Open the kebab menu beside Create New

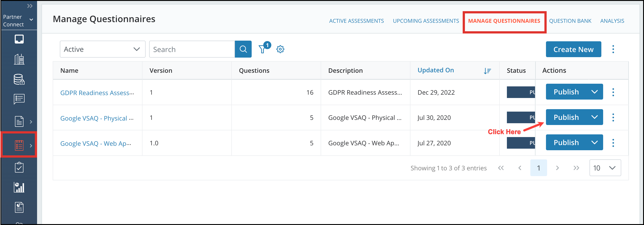[x=613, y=49]
